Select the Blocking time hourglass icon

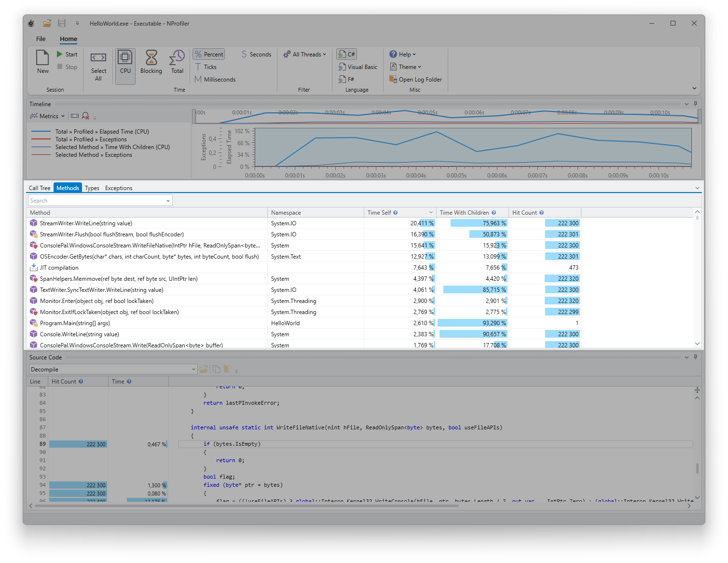(151, 58)
